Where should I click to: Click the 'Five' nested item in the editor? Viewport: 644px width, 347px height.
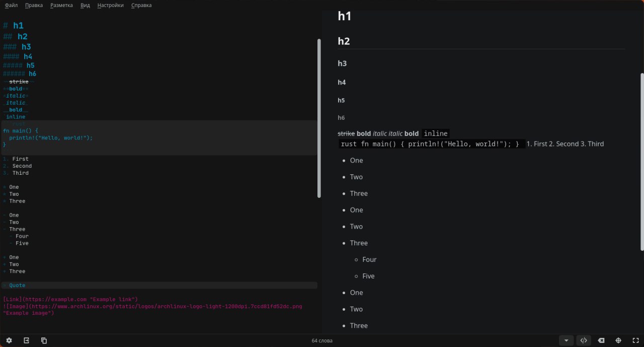(x=19, y=243)
